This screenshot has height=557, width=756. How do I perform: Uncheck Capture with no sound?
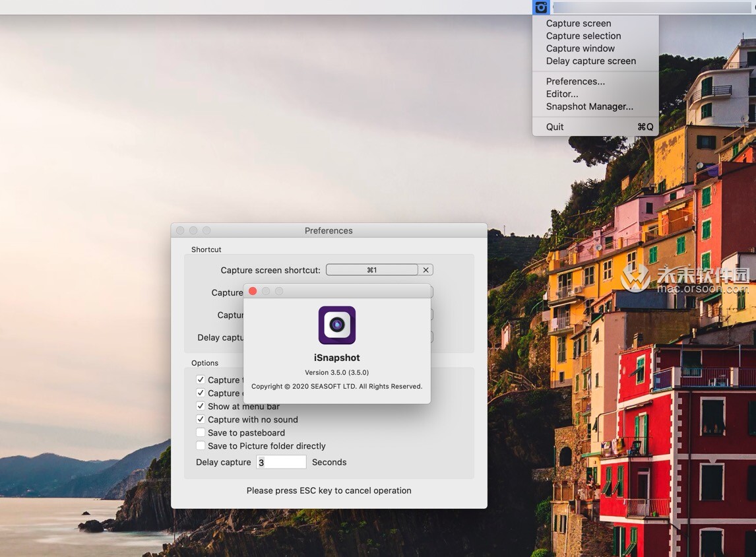pyautogui.click(x=201, y=420)
